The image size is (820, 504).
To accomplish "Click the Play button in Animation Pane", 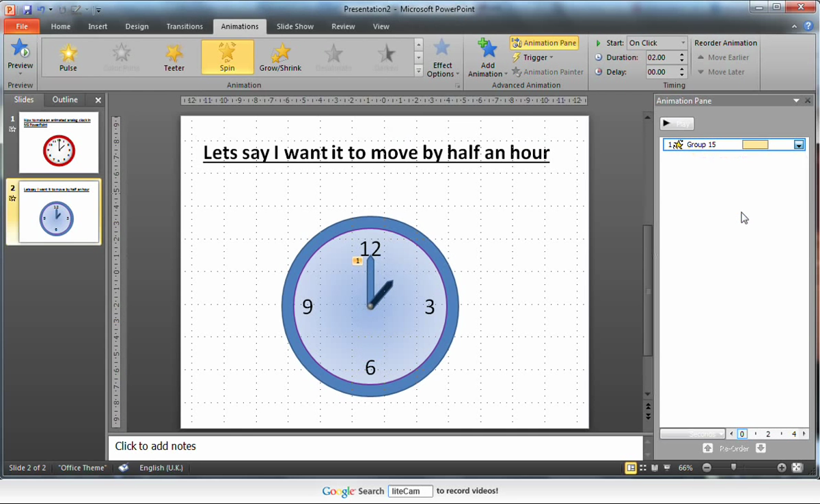I will point(675,124).
